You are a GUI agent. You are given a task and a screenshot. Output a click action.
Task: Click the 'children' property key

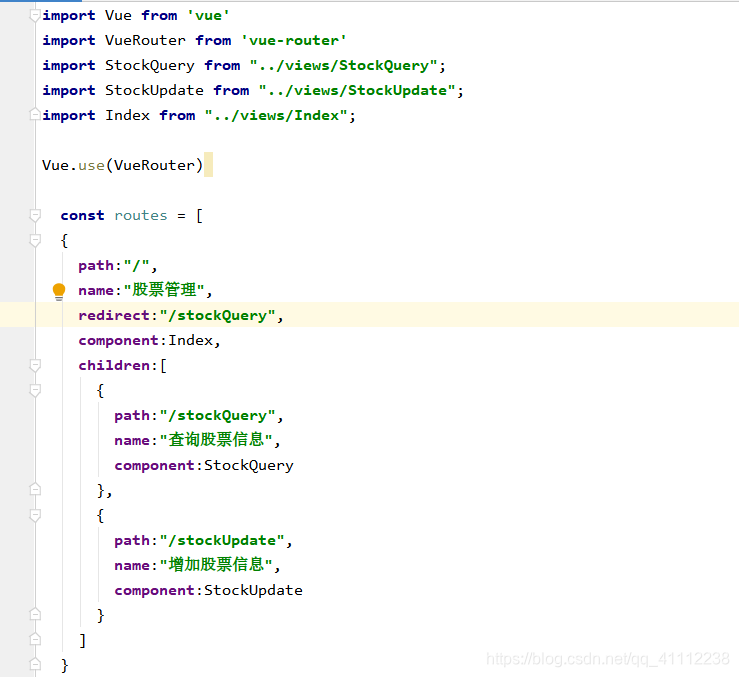click(x=114, y=365)
